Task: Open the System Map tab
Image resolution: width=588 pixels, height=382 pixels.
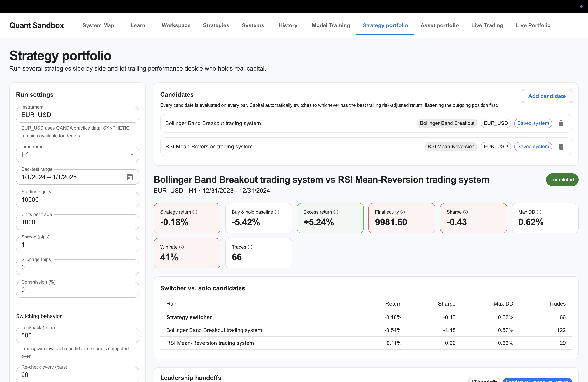Action: (98, 25)
